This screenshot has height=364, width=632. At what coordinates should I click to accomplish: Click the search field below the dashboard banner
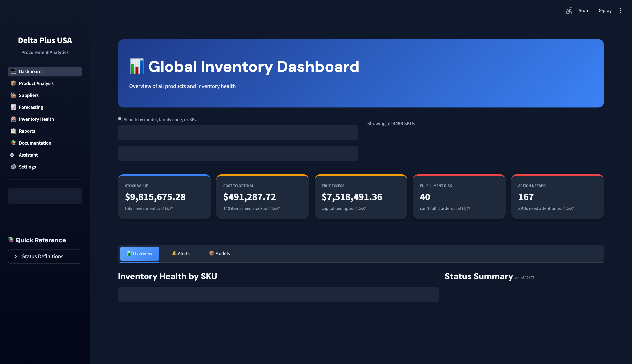point(237,133)
